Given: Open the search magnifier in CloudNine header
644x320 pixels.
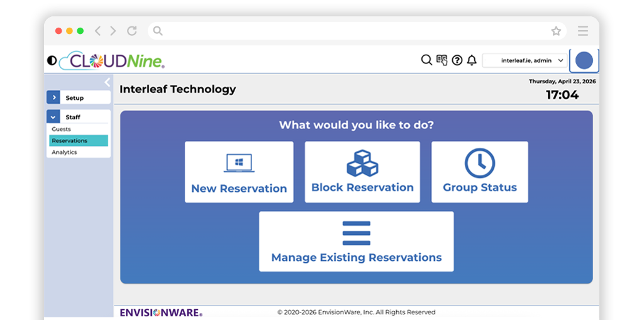Looking at the screenshot, I should tap(426, 60).
